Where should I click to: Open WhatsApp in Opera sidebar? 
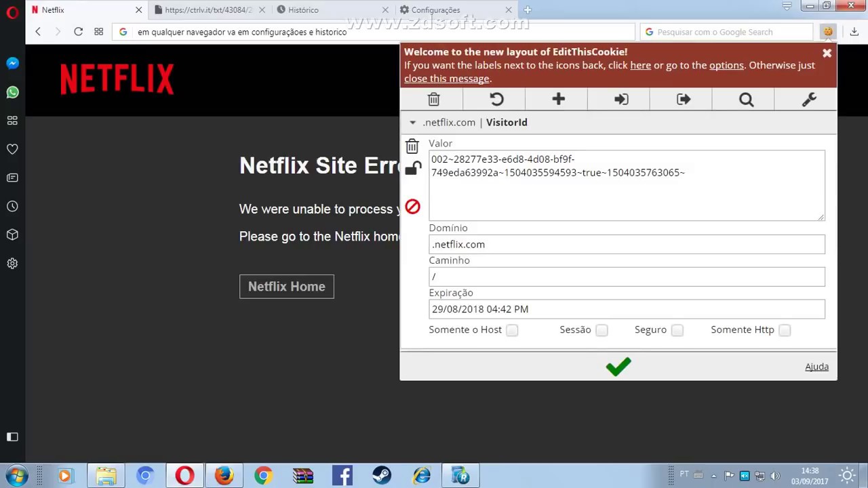[12, 92]
